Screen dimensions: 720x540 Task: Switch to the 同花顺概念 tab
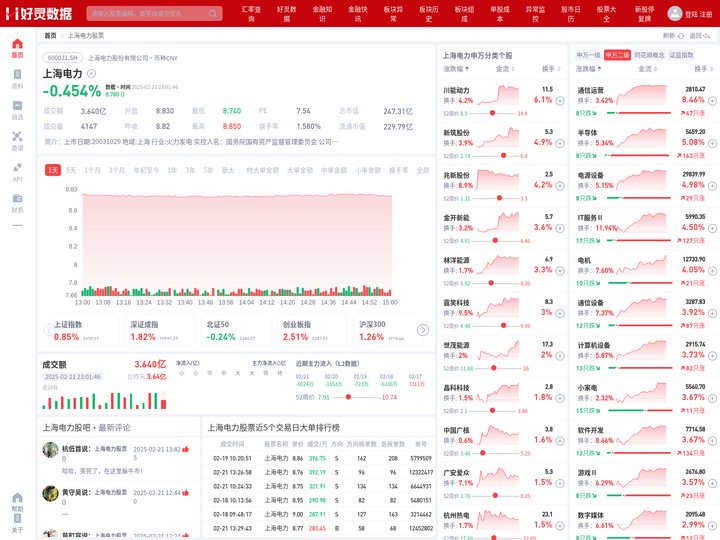pos(649,55)
